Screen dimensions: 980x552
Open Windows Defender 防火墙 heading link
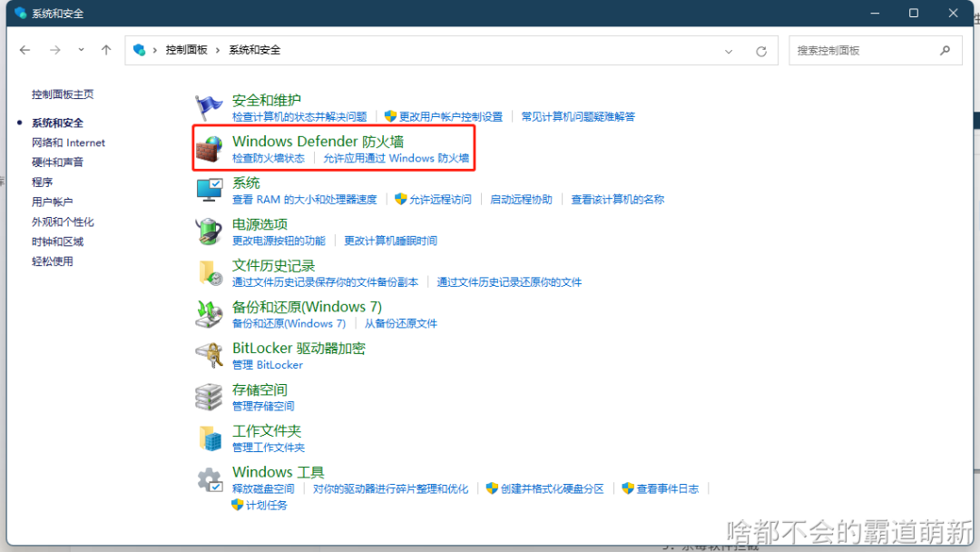point(318,142)
